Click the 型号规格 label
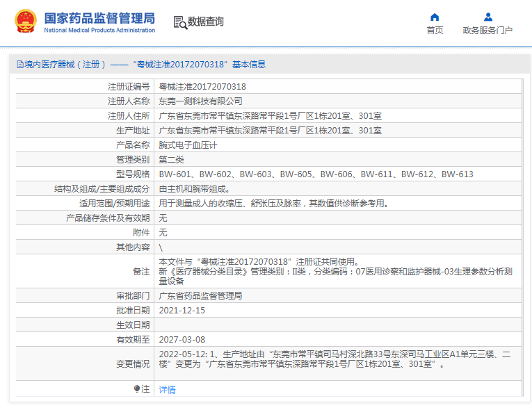This screenshot has width=532, height=410. click(x=133, y=174)
